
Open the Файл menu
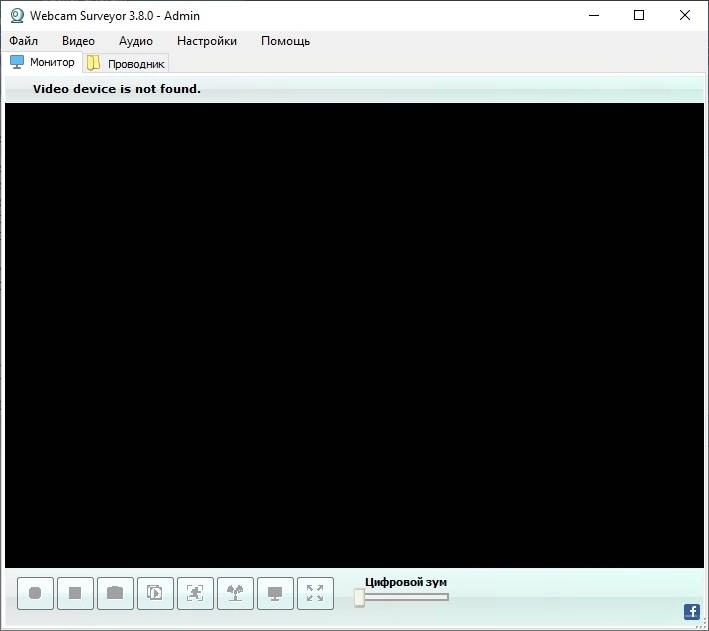tap(24, 41)
